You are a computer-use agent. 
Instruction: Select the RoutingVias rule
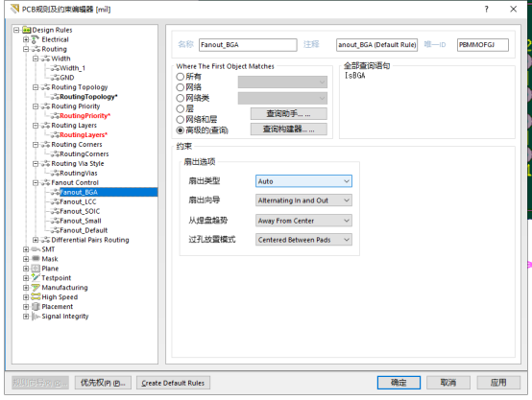[x=79, y=174]
